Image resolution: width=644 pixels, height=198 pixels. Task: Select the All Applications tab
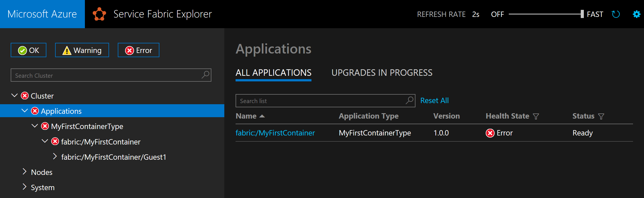(x=273, y=73)
